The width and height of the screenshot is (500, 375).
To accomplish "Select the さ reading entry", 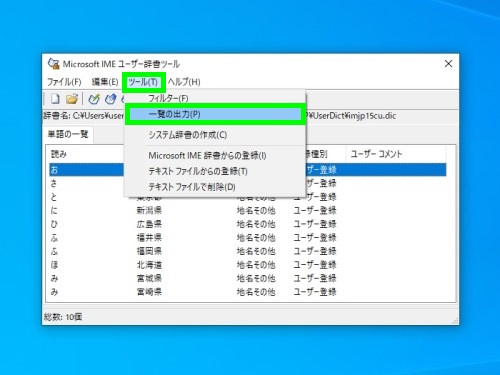I will click(x=54, y=183).
